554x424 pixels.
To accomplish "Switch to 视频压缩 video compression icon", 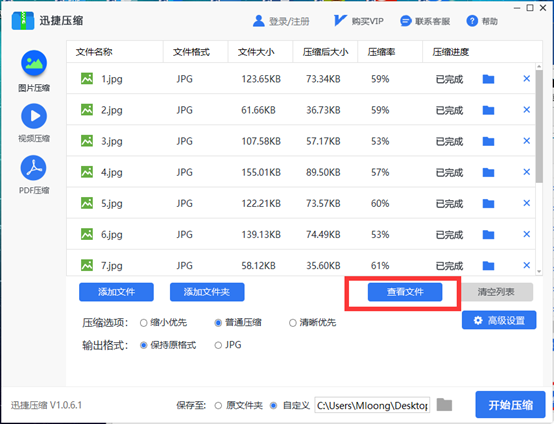I will (34, 116).
